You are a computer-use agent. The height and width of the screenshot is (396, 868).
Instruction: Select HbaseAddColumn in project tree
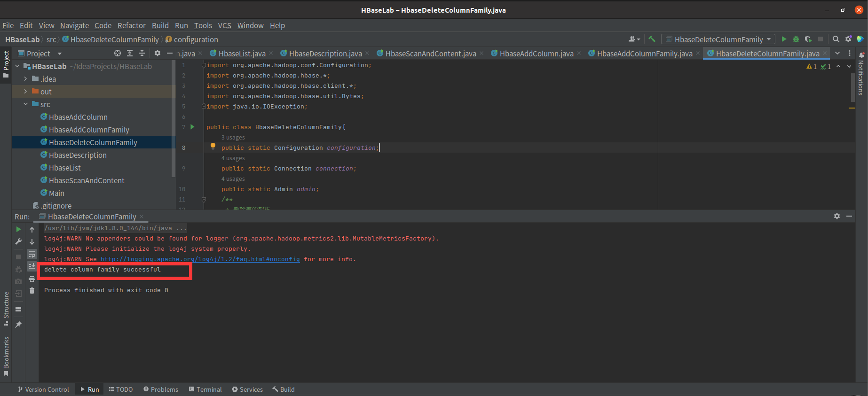(78, 117)
